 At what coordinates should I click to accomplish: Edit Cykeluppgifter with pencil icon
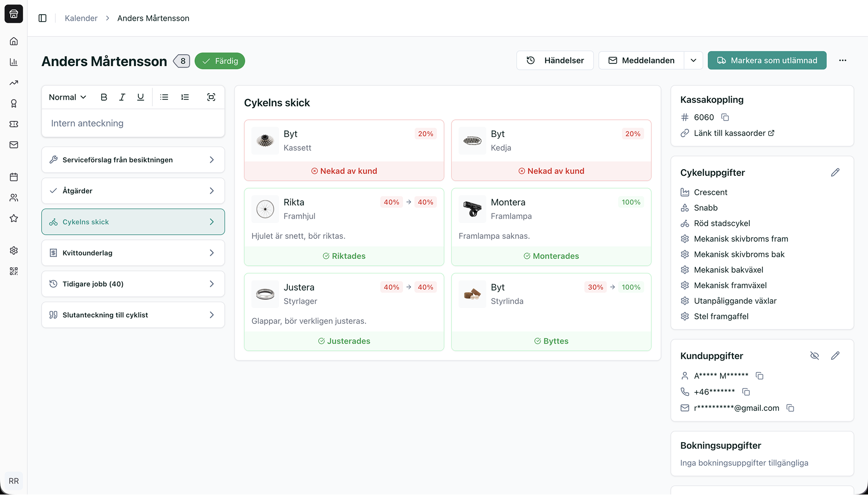pos(835,173)
